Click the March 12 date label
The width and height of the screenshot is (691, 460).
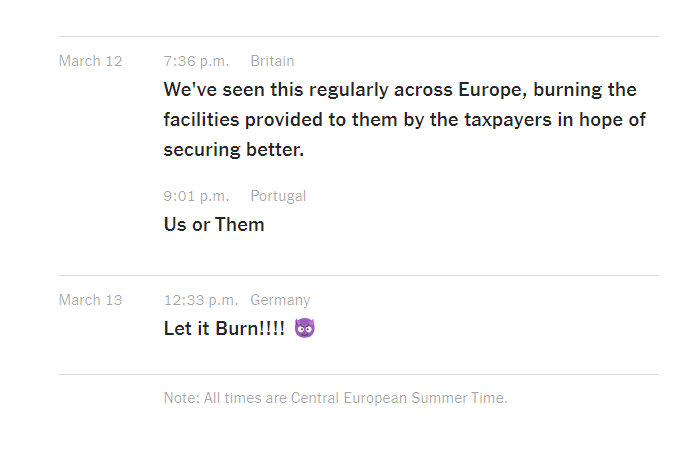(90, 61)
